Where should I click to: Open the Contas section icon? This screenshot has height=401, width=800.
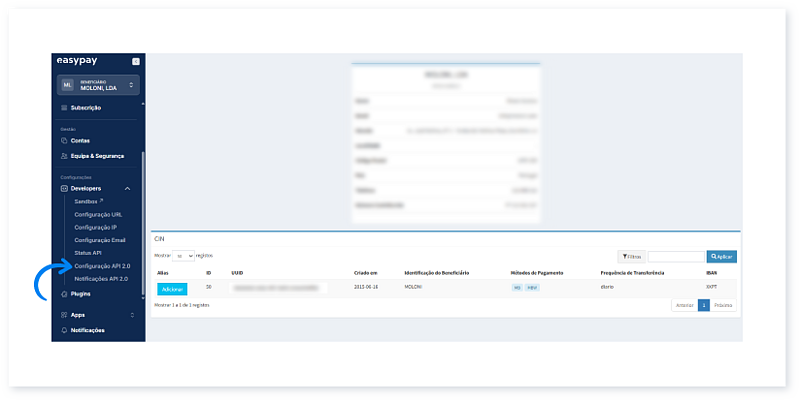click(64, 140)
